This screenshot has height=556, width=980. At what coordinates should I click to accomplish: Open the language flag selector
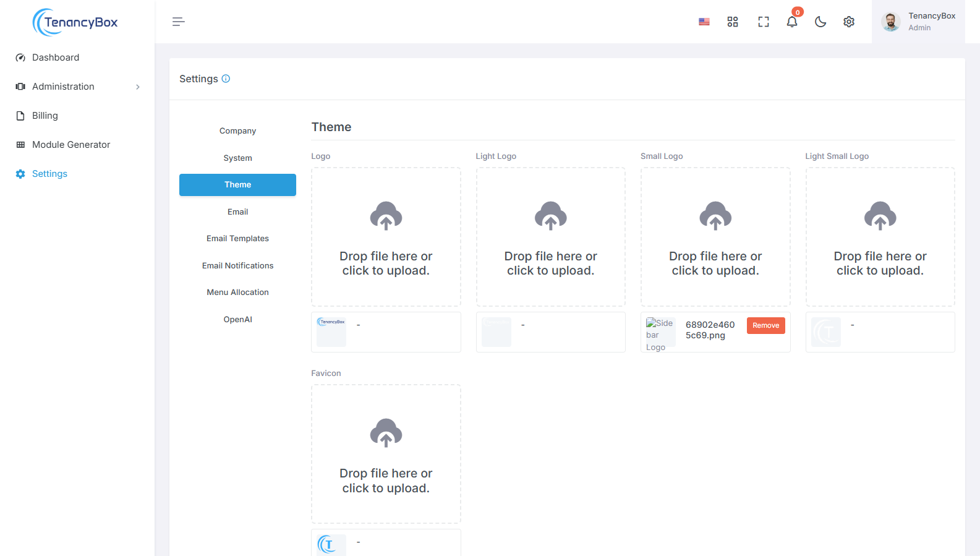(704, 22)
